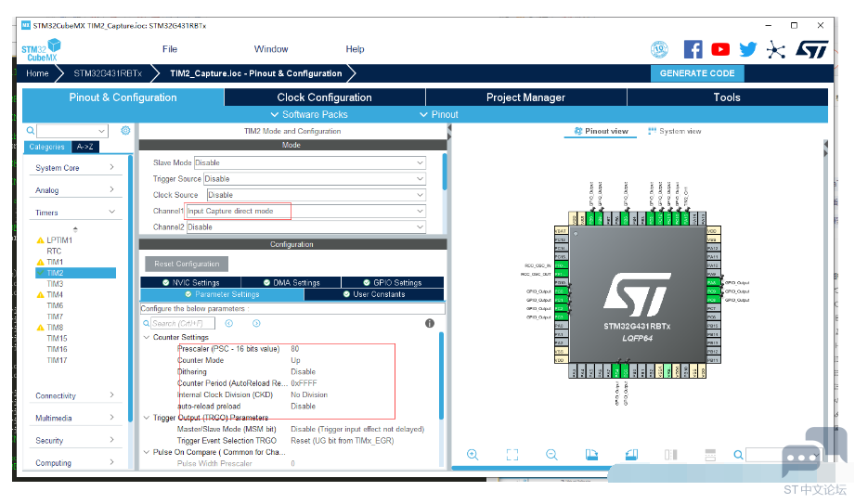This screenshot has height=504, width=855.
Task: Click the split horizontal view icon
Action: coord(670,455)
